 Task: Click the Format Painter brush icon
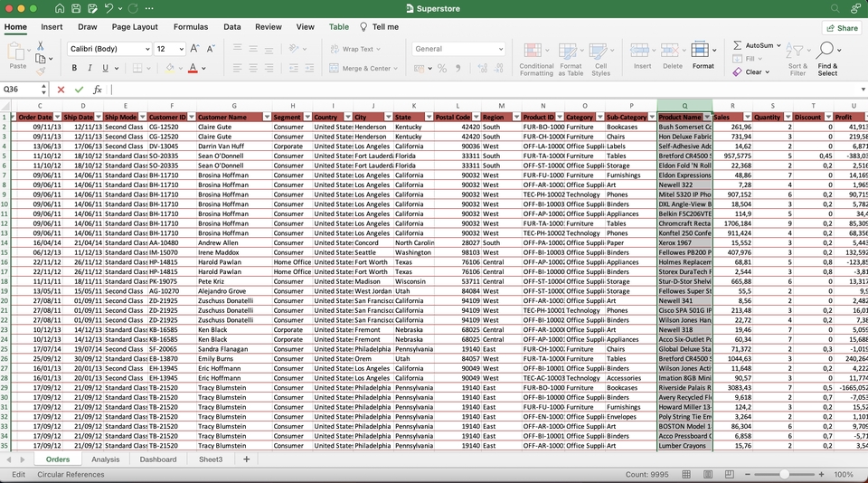coord(41,71)
